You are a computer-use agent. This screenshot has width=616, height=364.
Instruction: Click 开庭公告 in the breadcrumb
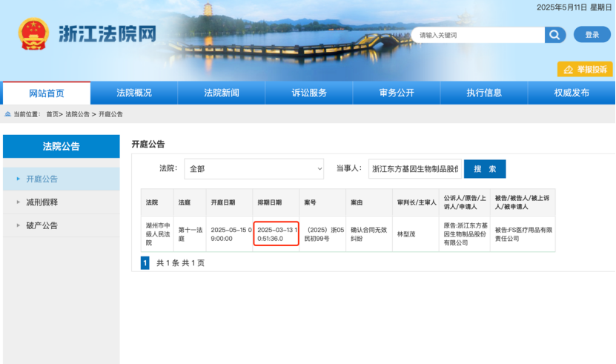[110, 114]
